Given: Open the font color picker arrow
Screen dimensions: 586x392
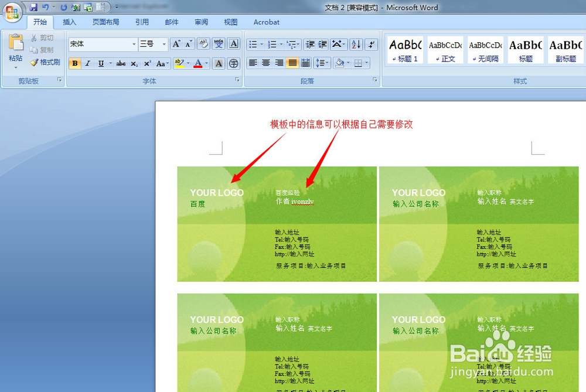Looking at the screenshot, I should (x=207, y=63).
